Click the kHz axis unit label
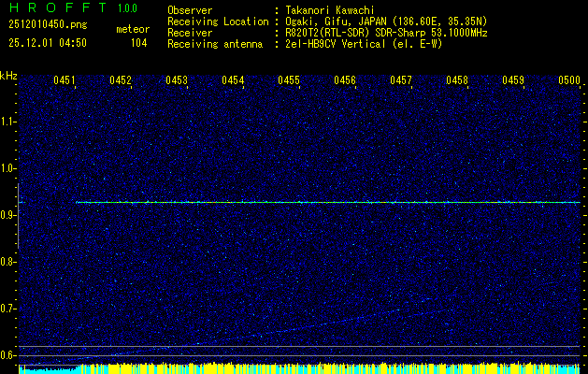Image resolution: width=588 pixels, height=374 pixels. point(9,76)
